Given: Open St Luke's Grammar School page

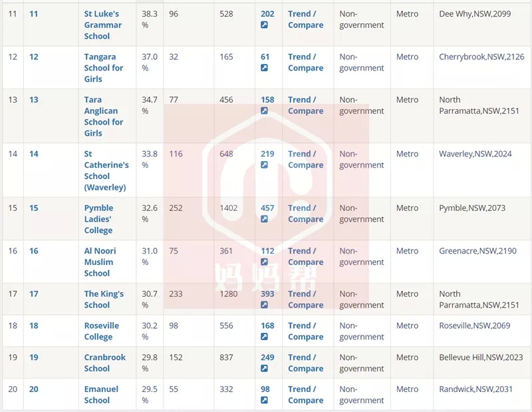Looking at the screenshot, I should click(103, 25).
